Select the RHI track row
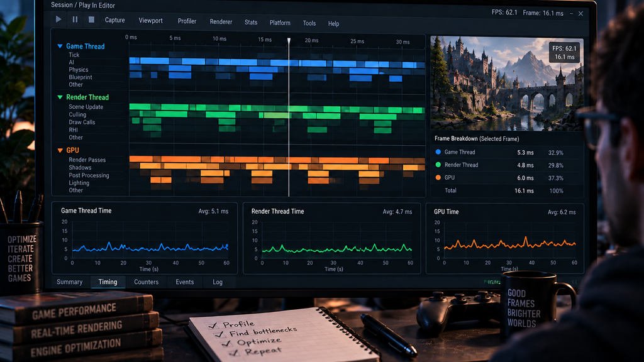This screenshot has height=362, width=644. pos(73,129)
